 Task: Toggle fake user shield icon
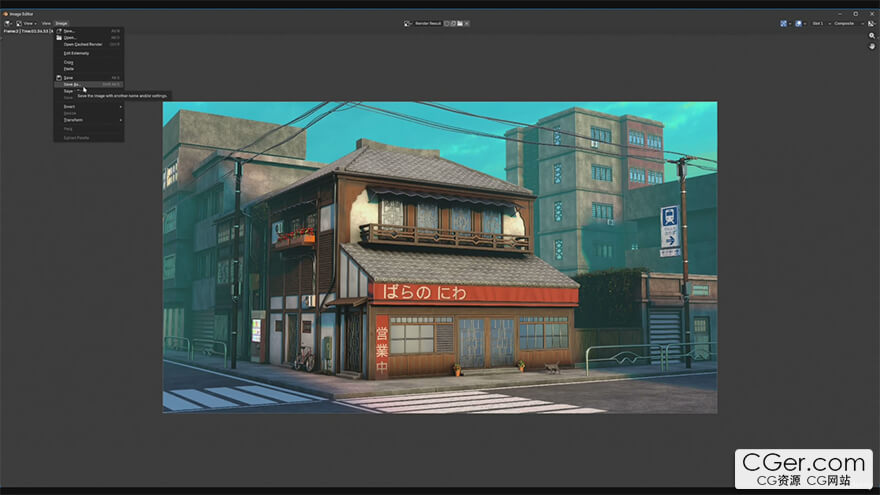tap(446, 23)
